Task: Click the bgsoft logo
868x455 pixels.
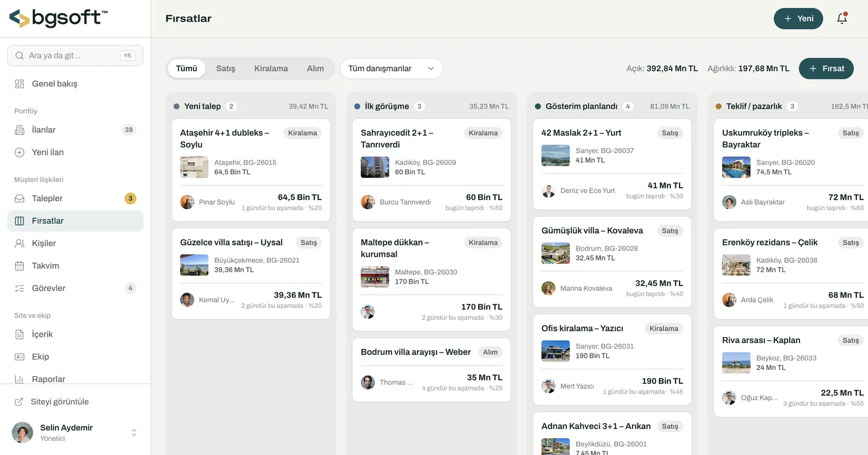Action: (x=58, y=18)
